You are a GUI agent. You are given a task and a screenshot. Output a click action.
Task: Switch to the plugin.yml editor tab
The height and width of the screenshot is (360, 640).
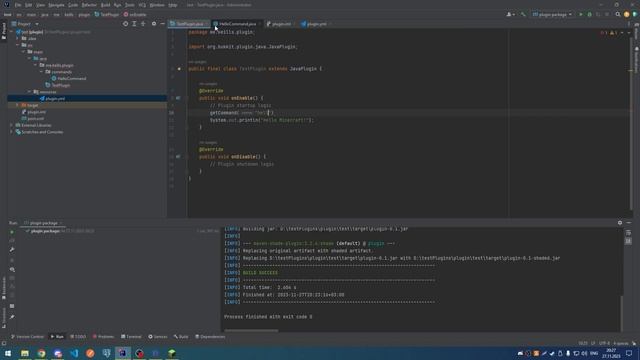(316, 24)
